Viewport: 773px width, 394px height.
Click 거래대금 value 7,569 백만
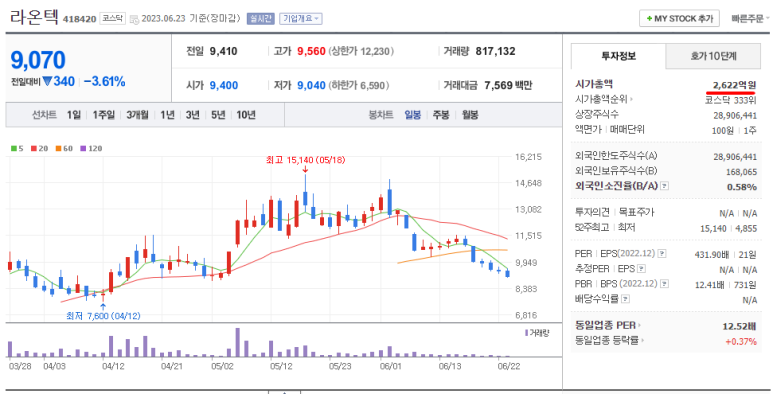click(x=508, y=86)
